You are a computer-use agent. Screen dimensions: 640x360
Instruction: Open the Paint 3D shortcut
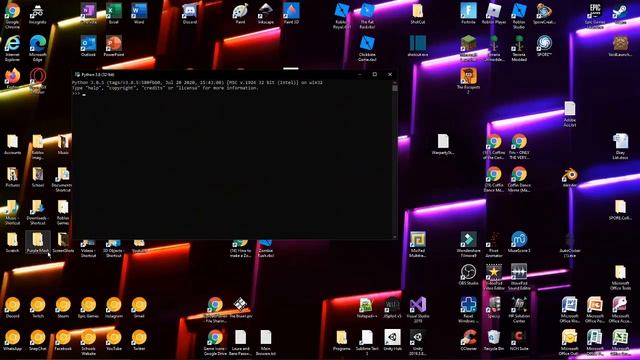click(x=291, y=13)
